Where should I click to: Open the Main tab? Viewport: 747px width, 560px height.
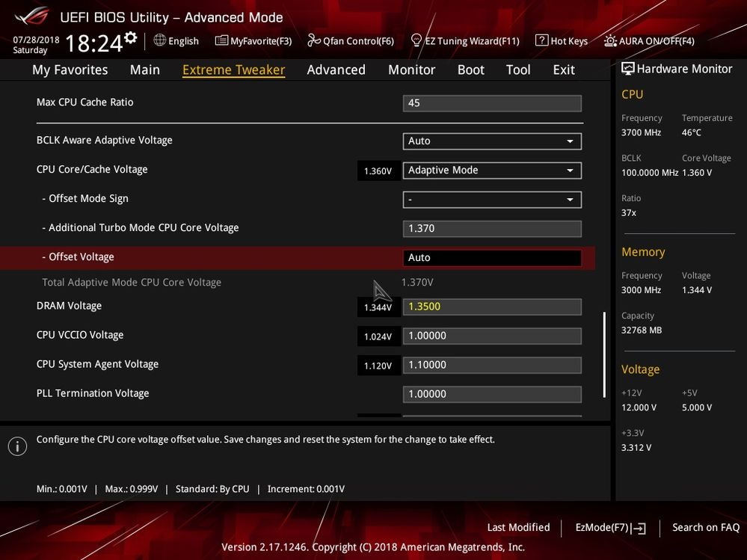coord(145,70)
